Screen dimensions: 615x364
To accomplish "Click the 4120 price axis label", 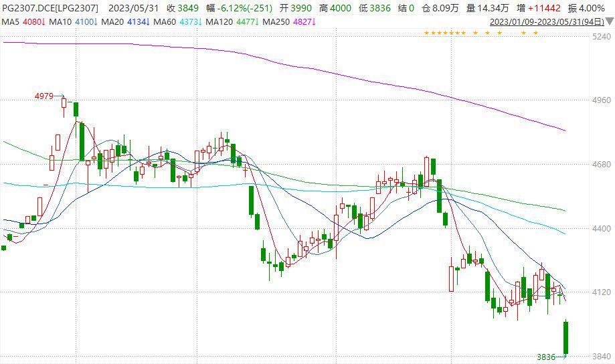I will point(602,292).
